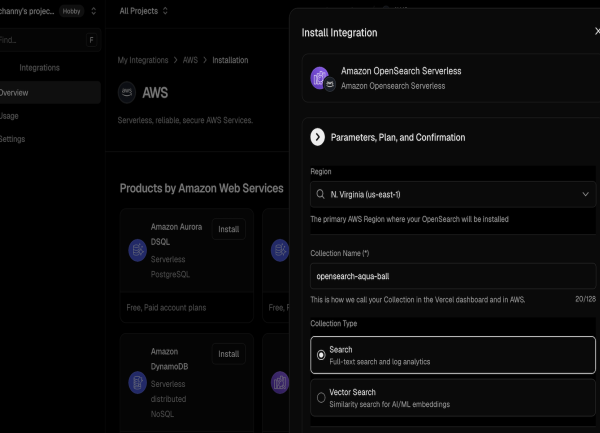
Task: Click 'Serverless, reliable, secure AWS Services.' text
Action: (185, 120)
